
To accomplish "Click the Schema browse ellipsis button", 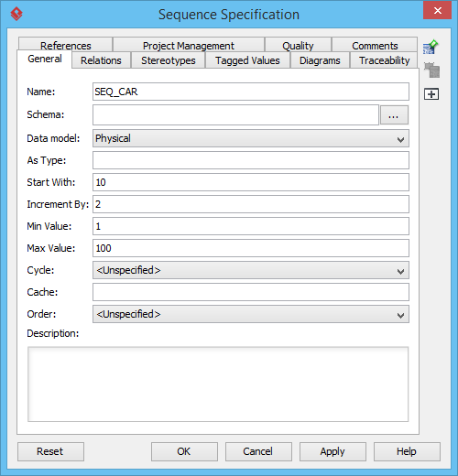I will tap(394, 115).
